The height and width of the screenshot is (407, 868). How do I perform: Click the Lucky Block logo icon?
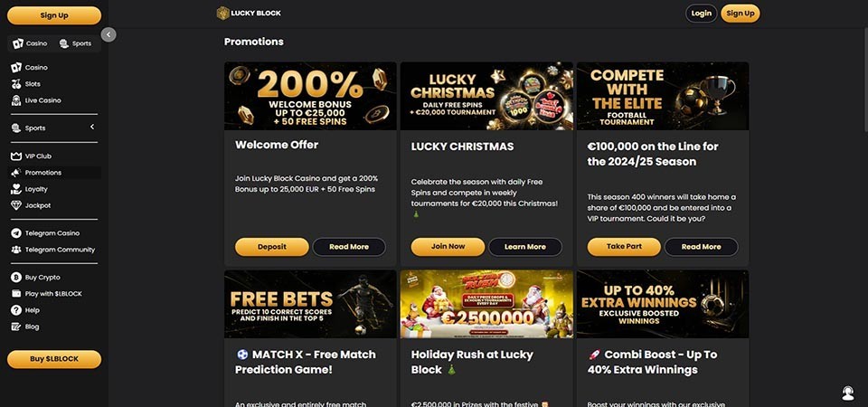(x=223, y=14)
